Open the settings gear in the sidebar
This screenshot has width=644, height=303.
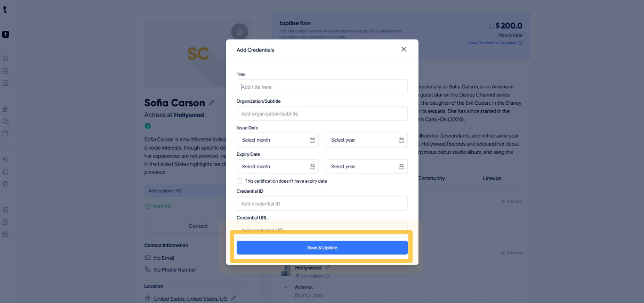click(5, 234)
